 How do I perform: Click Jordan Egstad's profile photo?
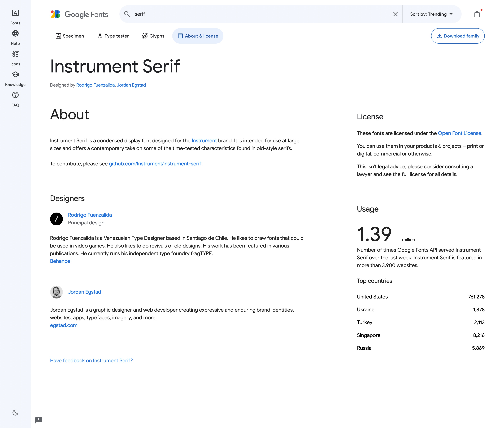coord(56,292)
